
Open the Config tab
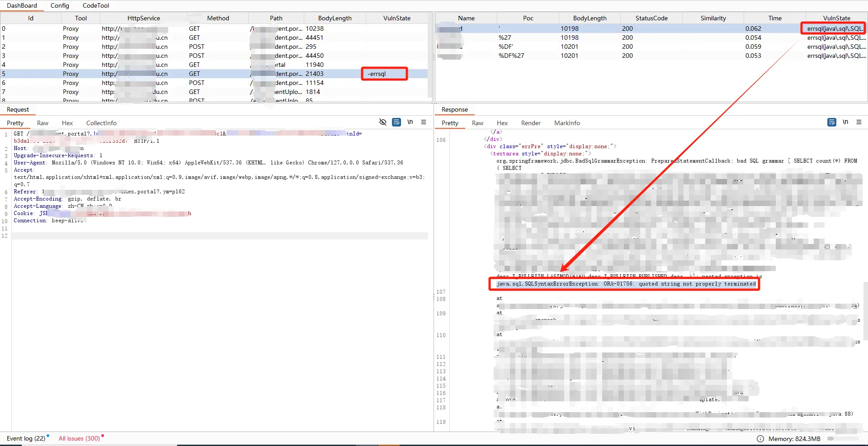coord(60,5)
